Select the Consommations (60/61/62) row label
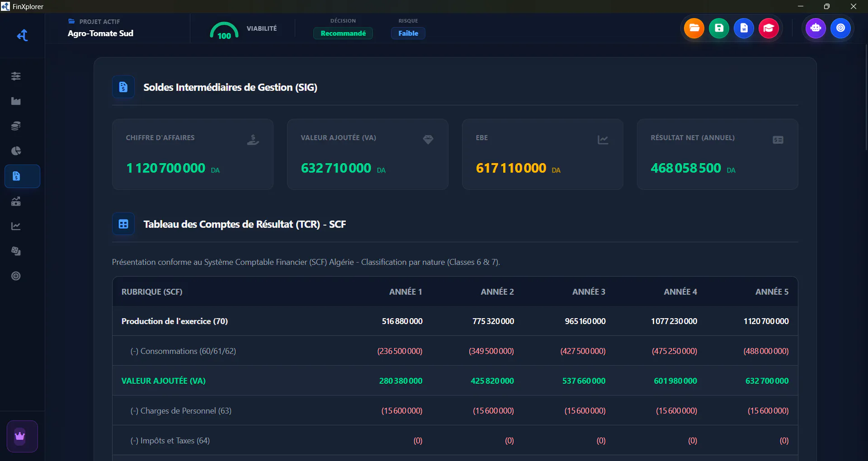868x461 pixels. (x=183, y=351)
